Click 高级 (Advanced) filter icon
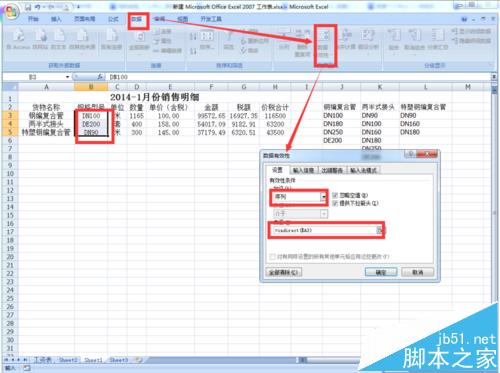This screenshot has height=373, width=500. (x=250, y=50)
